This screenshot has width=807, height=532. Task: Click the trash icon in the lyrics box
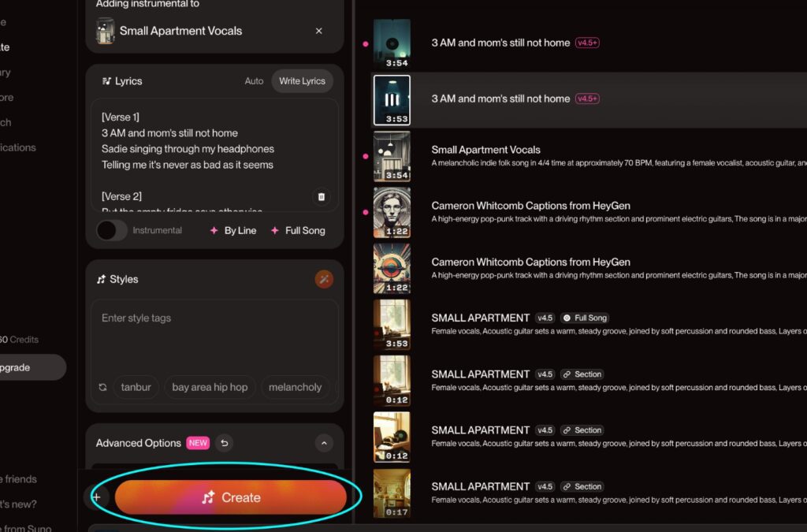(321, 197)
